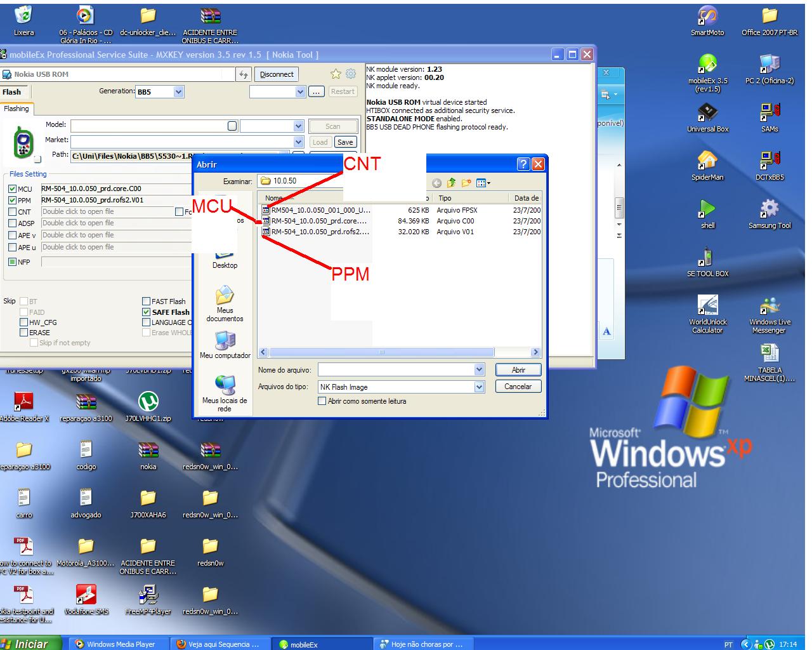Sort by Data de column header
The image size is (812, 650).
526,198
